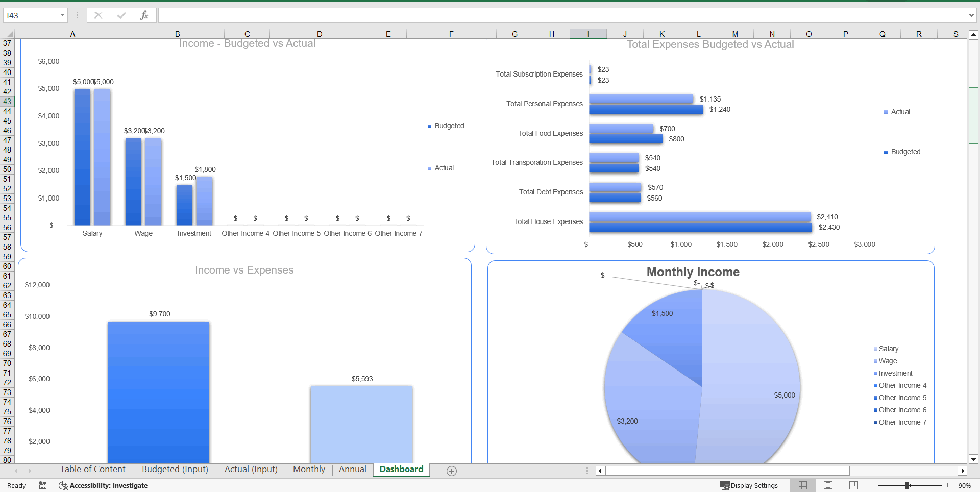Click the Name Box field
Viewport: 980px width, 493px height.
coord(31,15)
